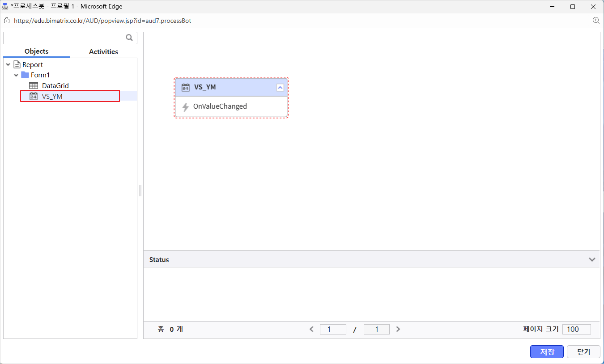Click the VS_YM calendar icon in tree
The image size is (604, 364).
tap(34, 96)
